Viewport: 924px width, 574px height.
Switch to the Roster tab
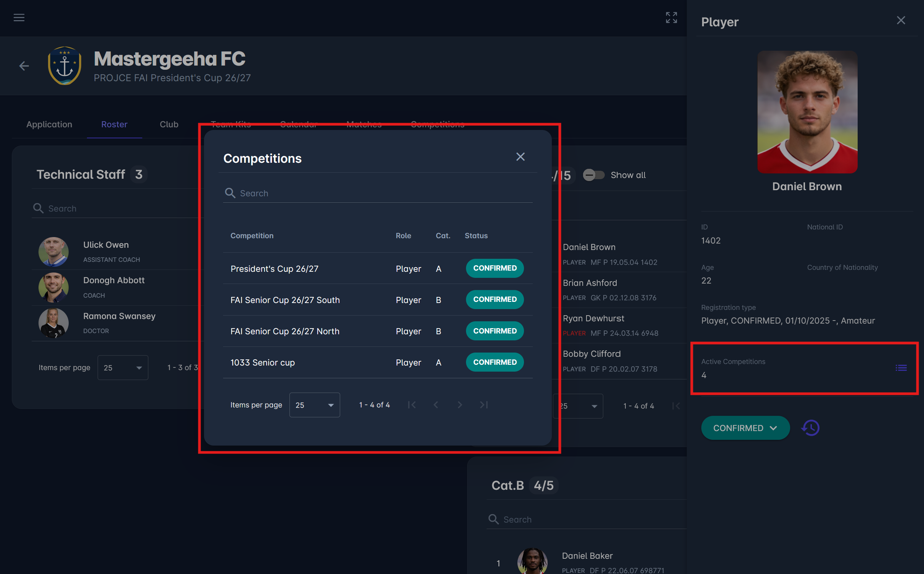click(x=114, y=124)
